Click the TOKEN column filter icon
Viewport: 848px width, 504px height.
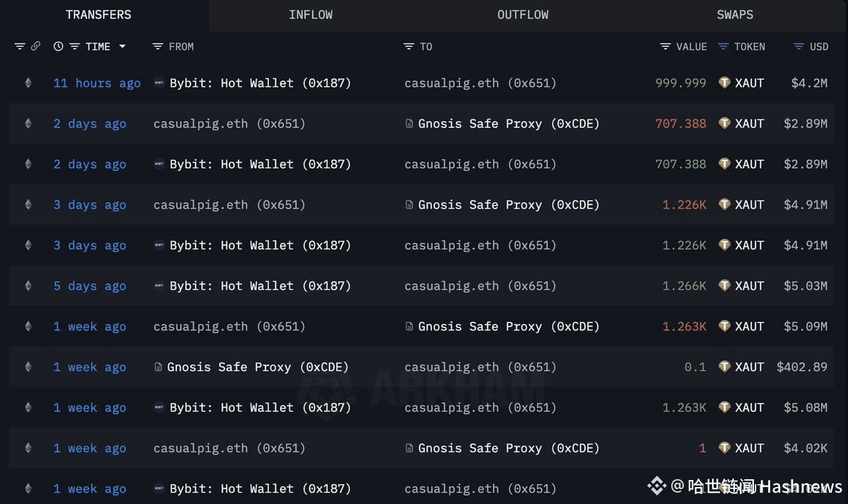724,47
